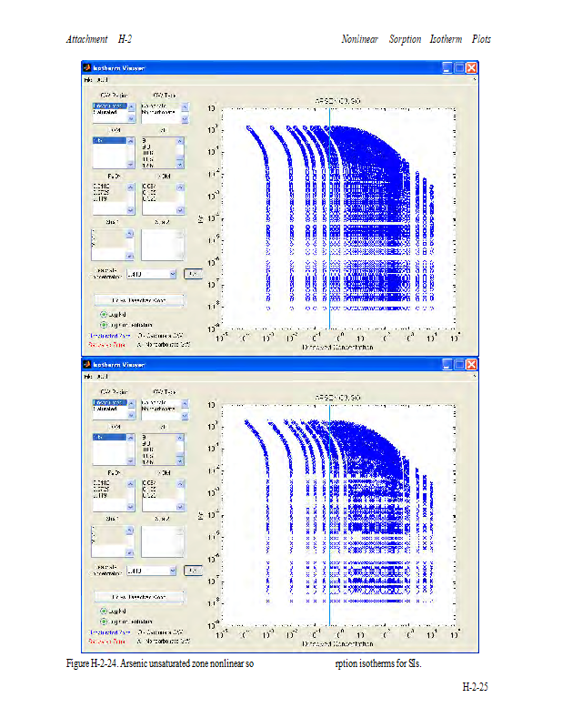Maximize the top Isotherm Viewer window
Viewport: 562px width, 728px height.
pyautogui.click(x=459, y=68)
